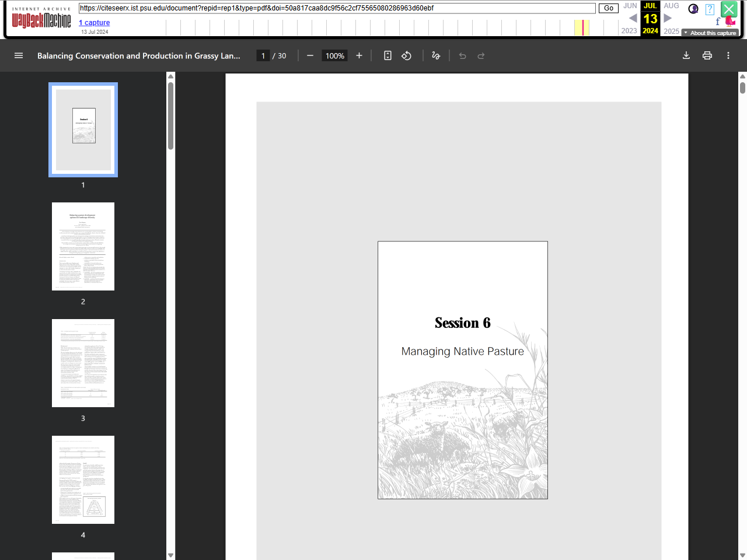This screenshot has width=747, height=560.
Task: Click the Wayback URL input field
Action: point(337,8)
